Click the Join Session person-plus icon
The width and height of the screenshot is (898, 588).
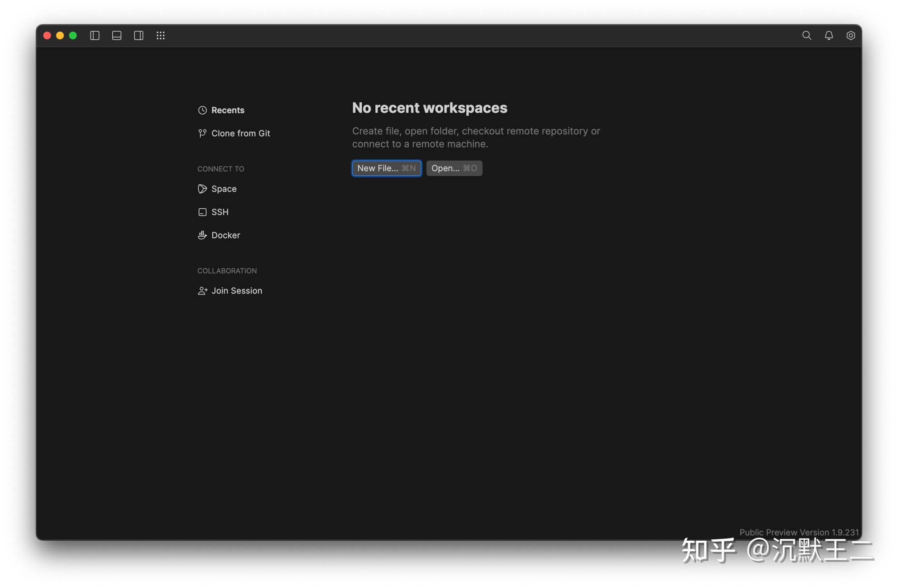pos(203,290)
